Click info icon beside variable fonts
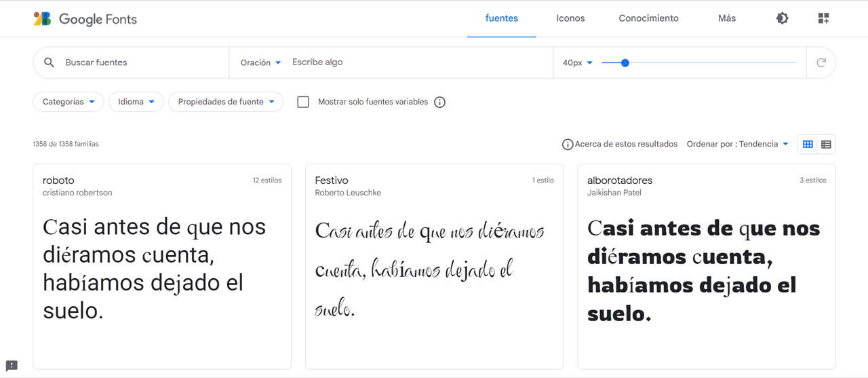 coord(439,102)
